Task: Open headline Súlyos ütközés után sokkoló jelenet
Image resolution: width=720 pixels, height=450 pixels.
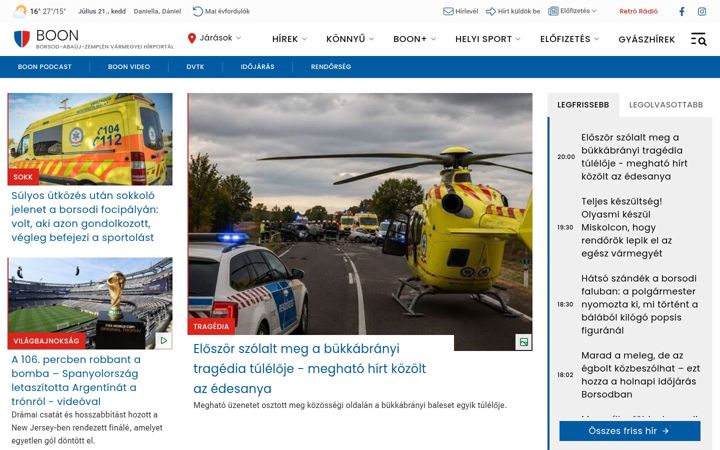Action: [x=84, y=216]
